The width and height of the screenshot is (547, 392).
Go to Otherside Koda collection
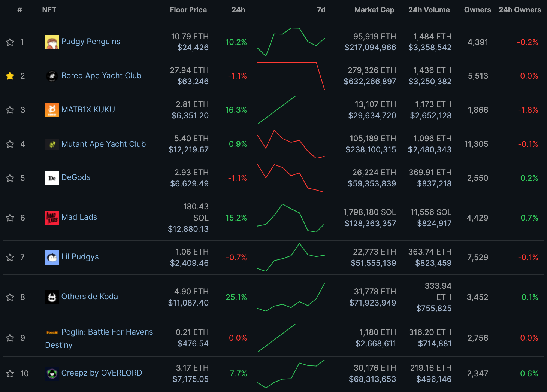[90, 297]
